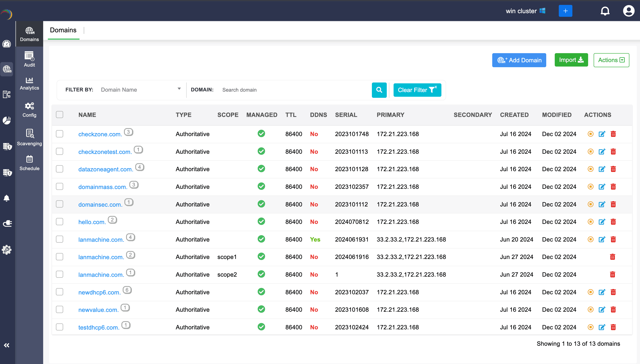
Task: Click the notification bell icon
Action: 605,11
